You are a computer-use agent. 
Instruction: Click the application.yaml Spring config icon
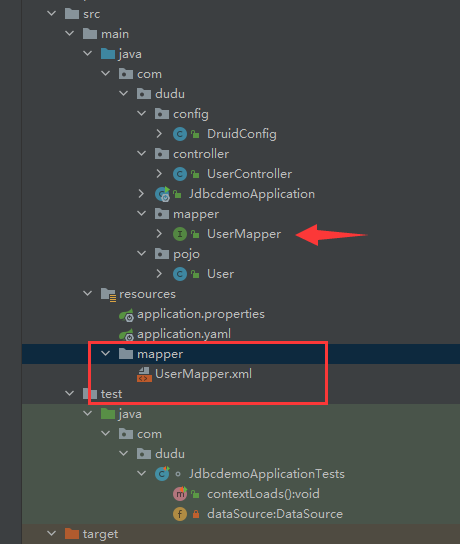(x=126, y=335)
